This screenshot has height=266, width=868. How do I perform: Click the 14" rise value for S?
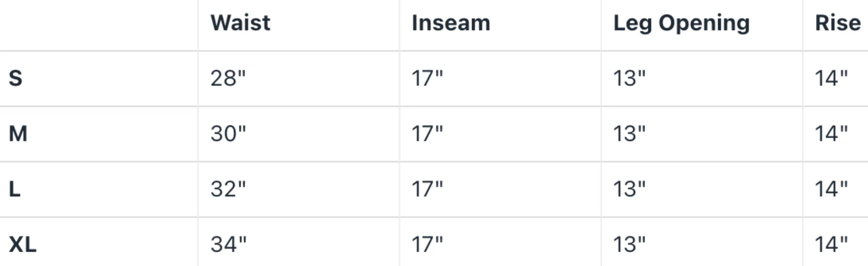[x=831, y=78]
